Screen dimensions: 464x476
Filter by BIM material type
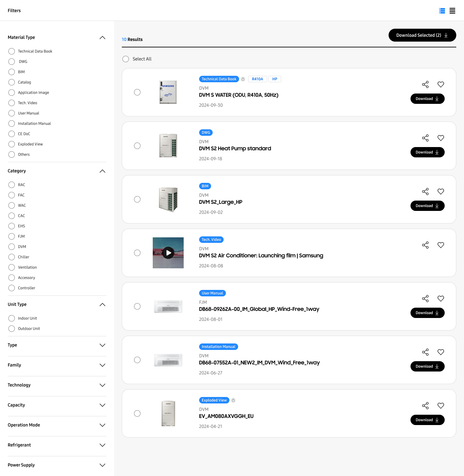click(12, 72)
